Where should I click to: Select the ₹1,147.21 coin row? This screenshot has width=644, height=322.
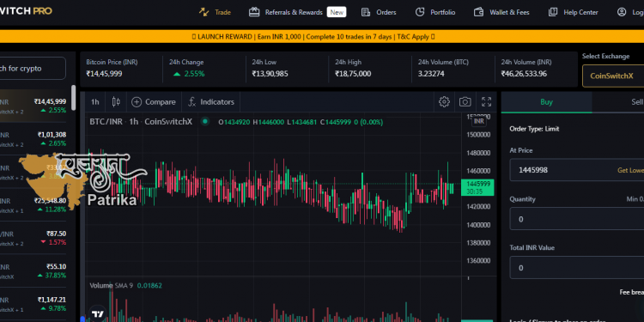(33, 304)
